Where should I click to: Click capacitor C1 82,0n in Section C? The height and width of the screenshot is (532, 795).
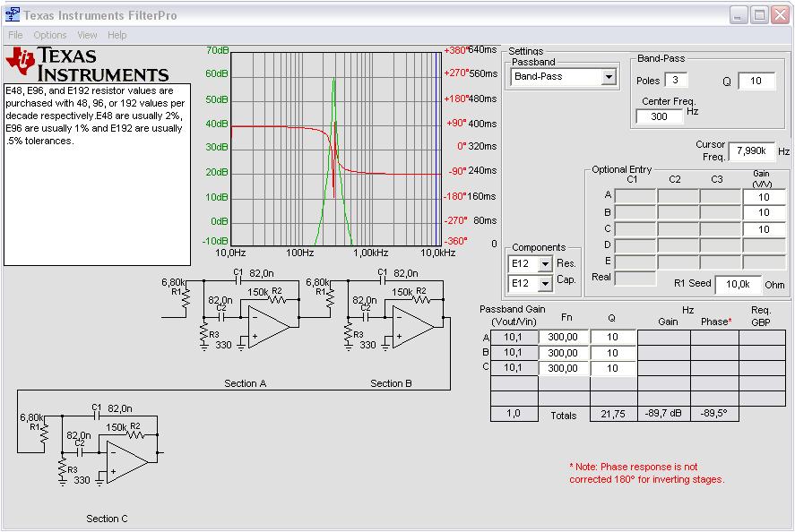point(98,416)
